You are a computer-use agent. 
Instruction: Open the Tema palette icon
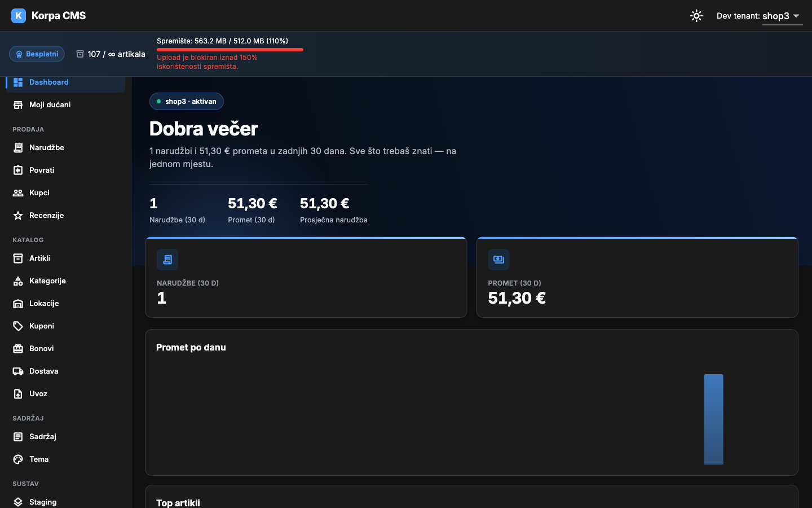coord(18,459)
